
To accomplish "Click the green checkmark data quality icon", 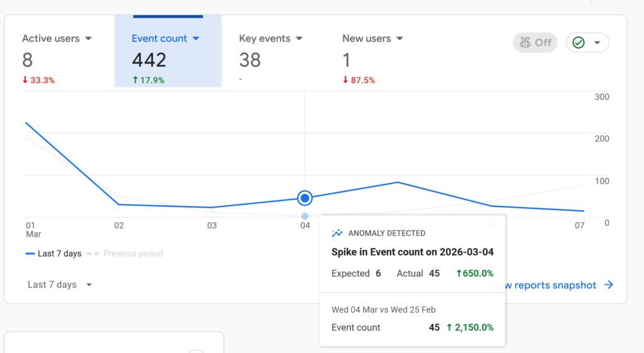I will (x=579, y=43).
